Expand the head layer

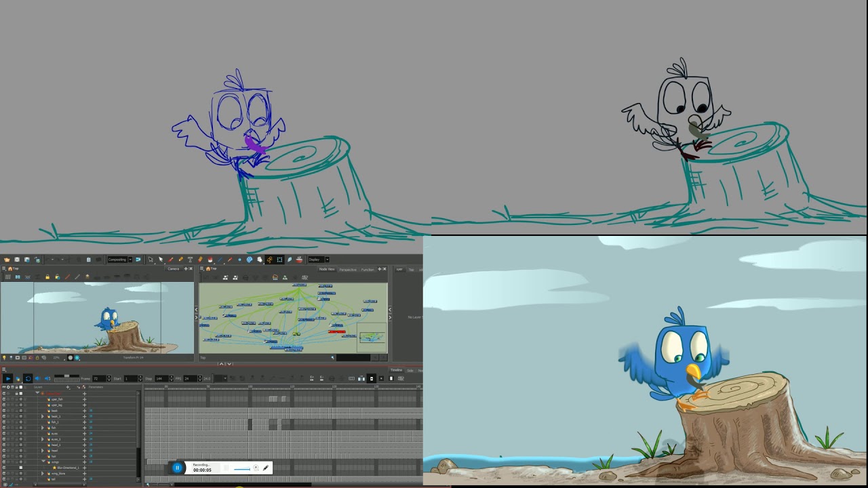[x=42, y=451]
